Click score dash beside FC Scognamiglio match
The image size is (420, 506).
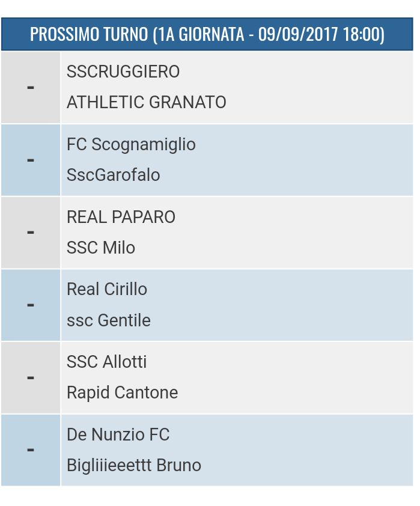click(31, 160)
